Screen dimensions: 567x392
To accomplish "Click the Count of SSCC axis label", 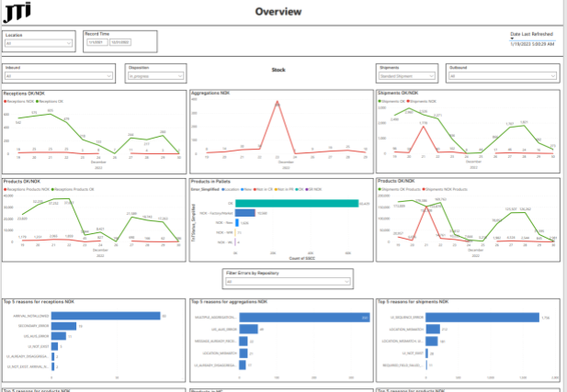I will coord(302,259).
